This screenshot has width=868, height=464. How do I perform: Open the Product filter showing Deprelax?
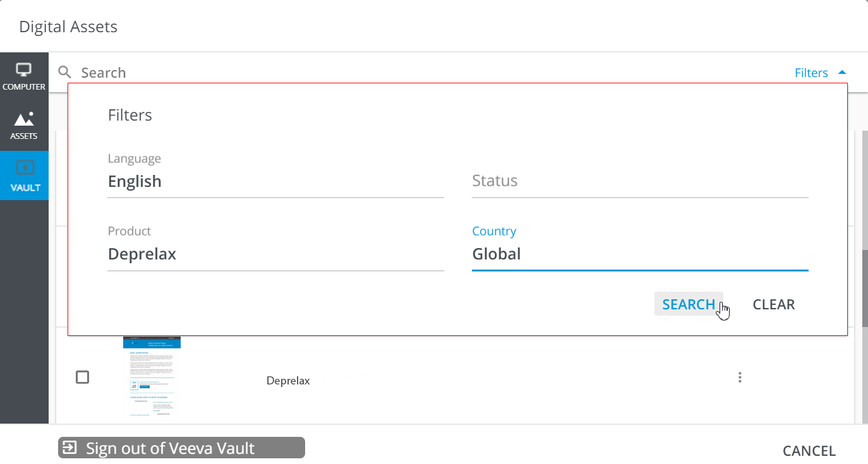[275, 254]
